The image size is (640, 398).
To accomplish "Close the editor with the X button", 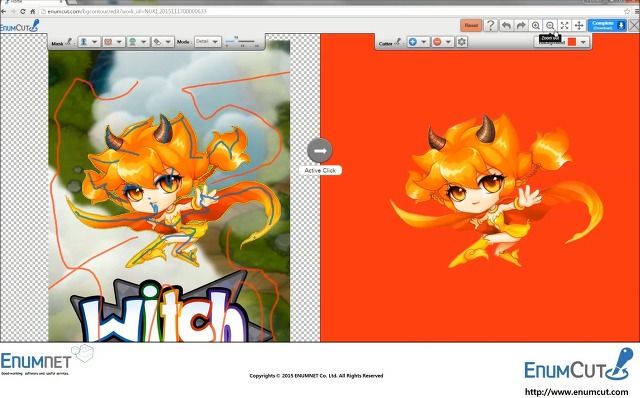I will pyautogui.click(x=634, y=25).
